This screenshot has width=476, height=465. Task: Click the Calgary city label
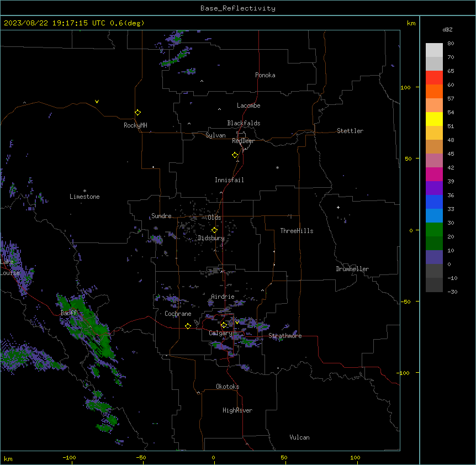220,333
